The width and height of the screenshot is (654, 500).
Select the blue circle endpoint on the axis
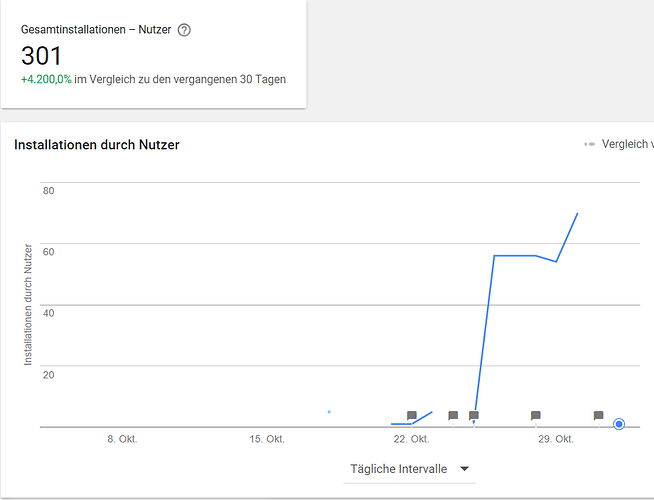(x=619, y=424)
